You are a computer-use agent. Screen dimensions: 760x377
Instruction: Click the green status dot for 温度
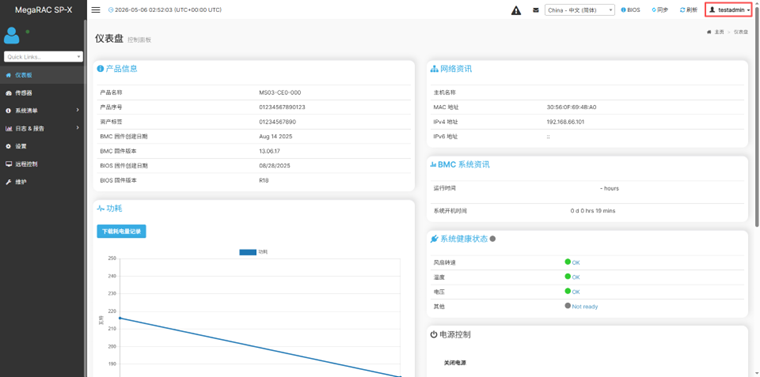click(x=568, y=276)
